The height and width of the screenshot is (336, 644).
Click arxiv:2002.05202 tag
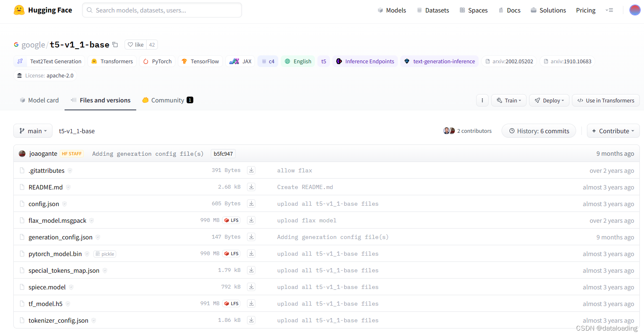pyautogui.click(x=509, y=61)
